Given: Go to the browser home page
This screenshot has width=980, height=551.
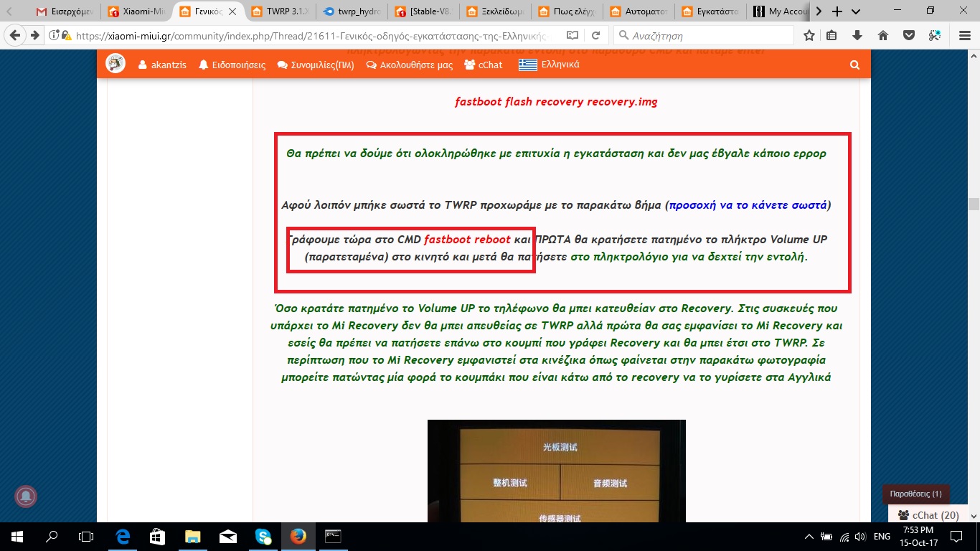Looking at the screenshot, I should (x=883, y=35).
